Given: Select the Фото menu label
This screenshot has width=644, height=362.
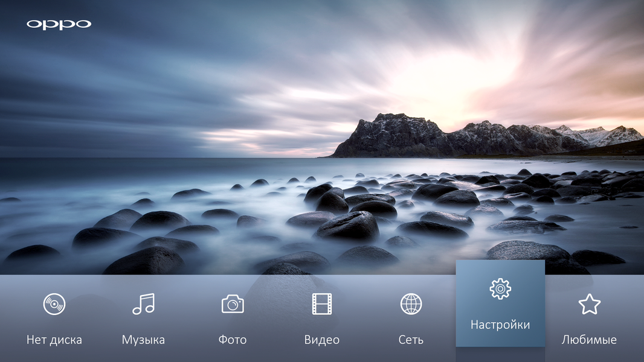Looking at the screenshot, I should [233, 340].
